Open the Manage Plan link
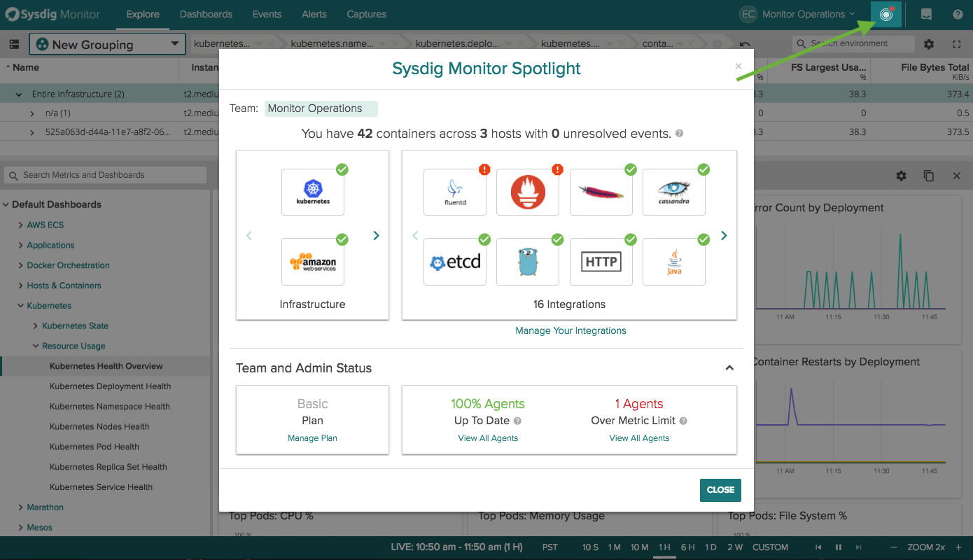This screenshot has height=560, width=973. coord(312,438)
